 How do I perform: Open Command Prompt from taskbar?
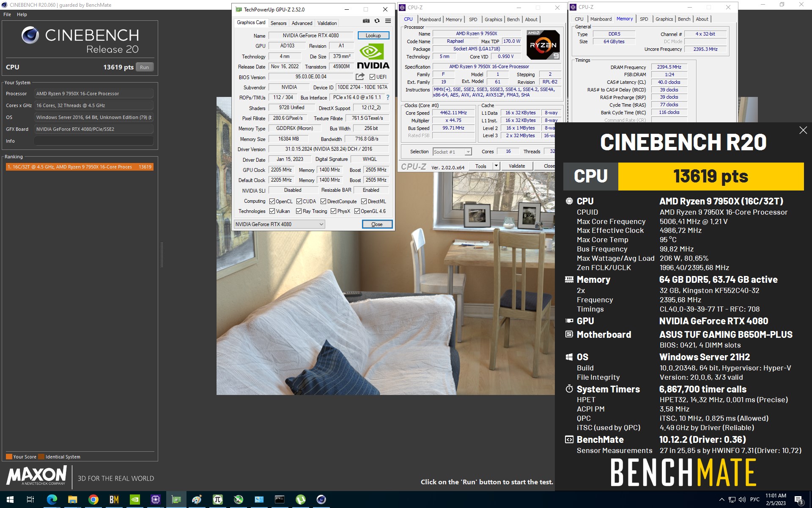pos(280,500)
